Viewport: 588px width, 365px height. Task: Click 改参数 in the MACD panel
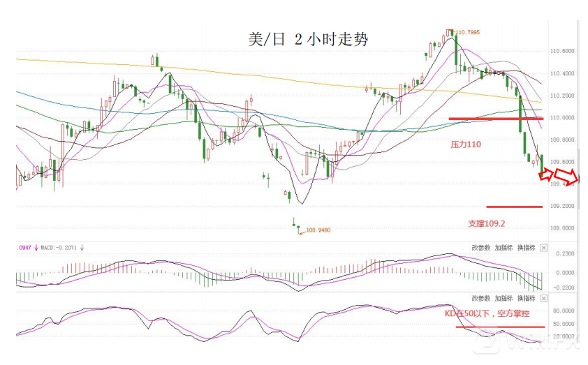click(481, 248)
